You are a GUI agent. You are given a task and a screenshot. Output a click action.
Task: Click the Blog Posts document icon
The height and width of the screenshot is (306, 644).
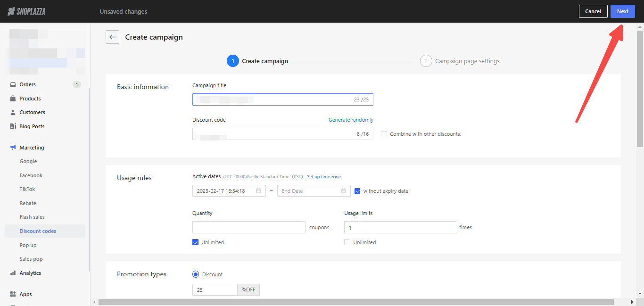[x=13, y=126]
